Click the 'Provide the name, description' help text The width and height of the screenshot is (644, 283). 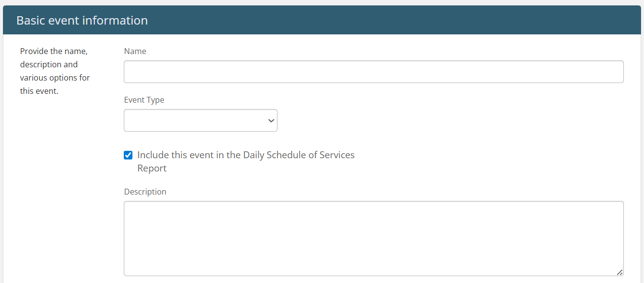tap(55, 71)
